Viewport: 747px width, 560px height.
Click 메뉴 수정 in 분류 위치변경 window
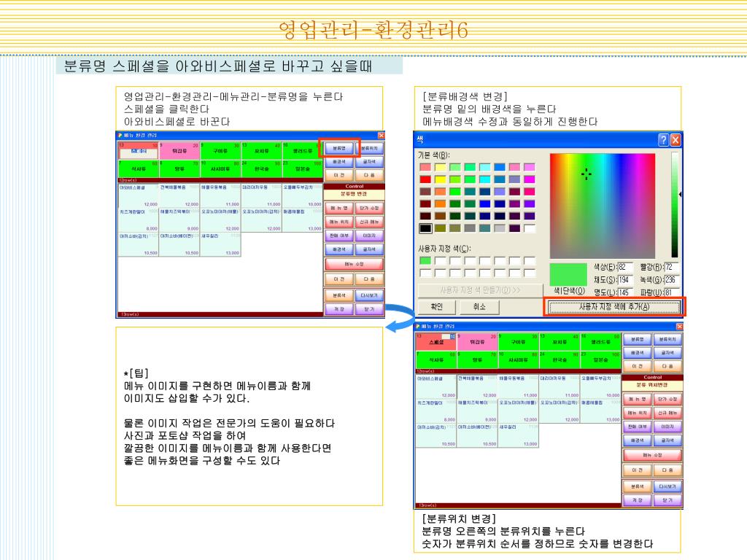point(652,455)
